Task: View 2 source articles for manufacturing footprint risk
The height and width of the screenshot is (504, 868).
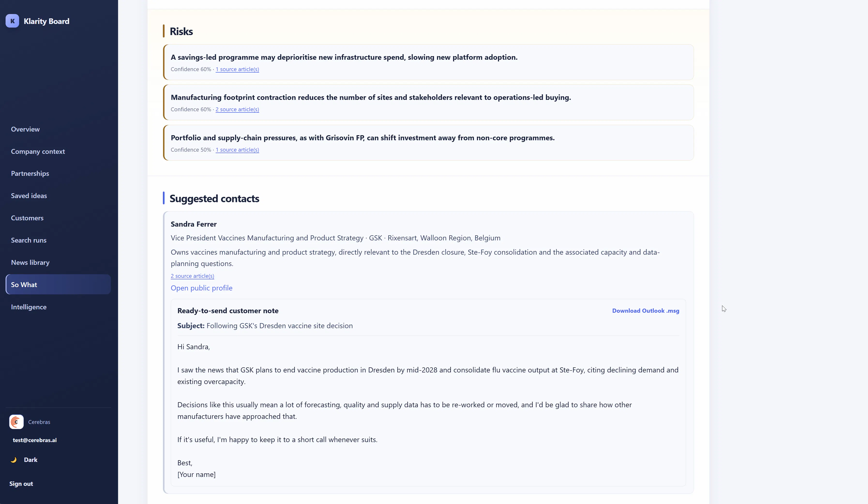Action: (x=237, y=110)
